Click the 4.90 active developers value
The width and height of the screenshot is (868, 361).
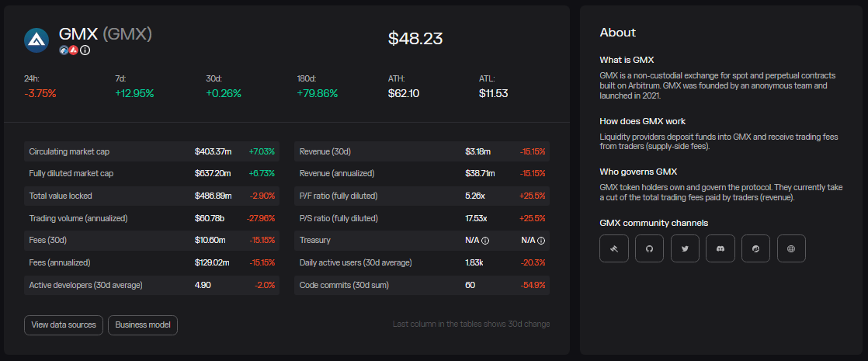tap(203, 285)
